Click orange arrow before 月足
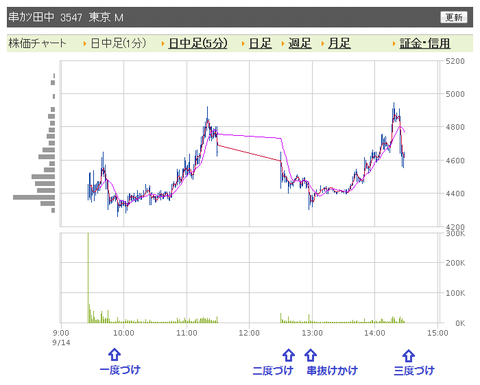This screenshot has height=385, width=480. click(322, 44)
